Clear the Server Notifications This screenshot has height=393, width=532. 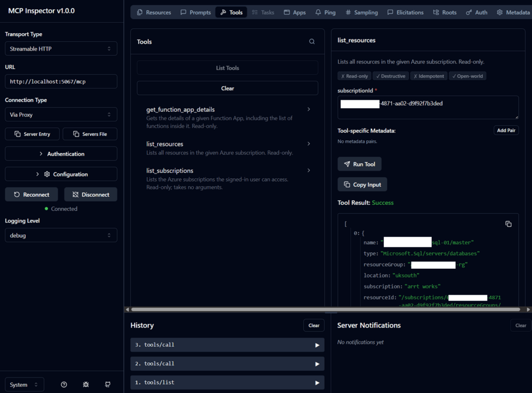(x=521, y=325)
